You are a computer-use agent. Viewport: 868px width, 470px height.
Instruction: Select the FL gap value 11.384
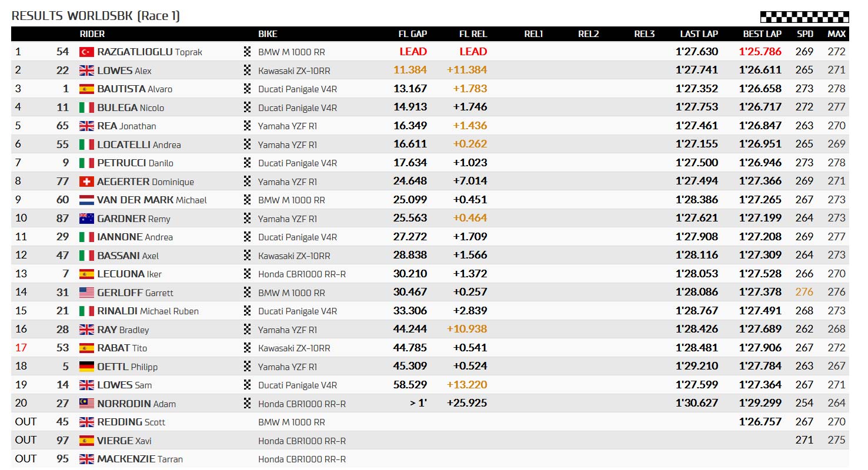[x=410, y=70]
